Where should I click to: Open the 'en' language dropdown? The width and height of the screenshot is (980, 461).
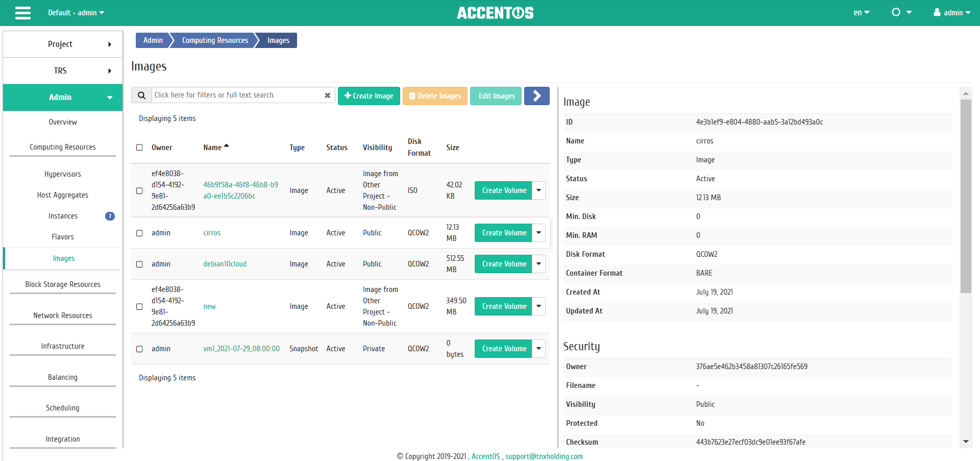click(862, 13)
